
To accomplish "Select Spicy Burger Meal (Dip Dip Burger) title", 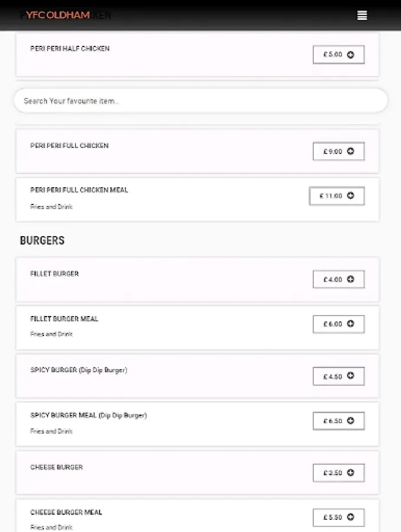I will pyautogui.click(x=89, y=415).
